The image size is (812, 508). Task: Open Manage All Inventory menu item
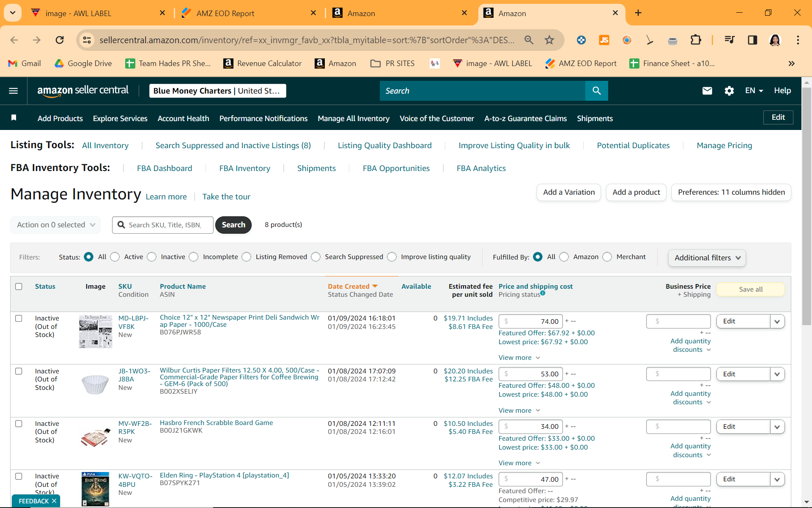coord(354,119)
